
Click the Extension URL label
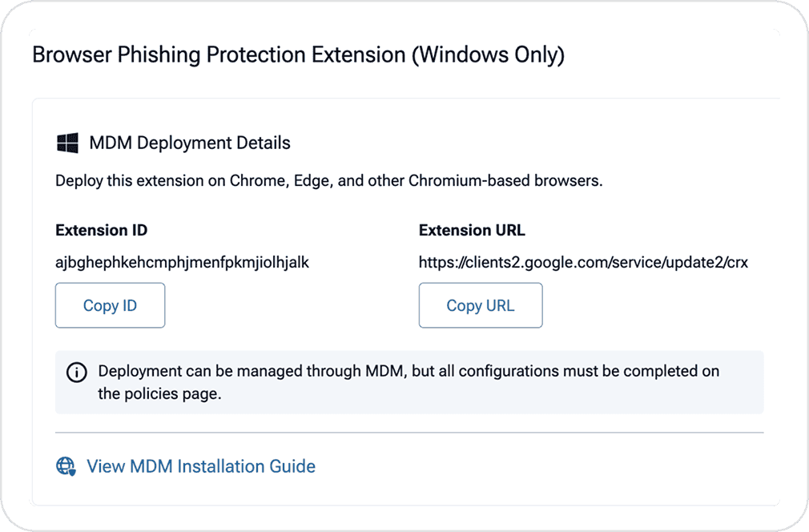[472, 231]
